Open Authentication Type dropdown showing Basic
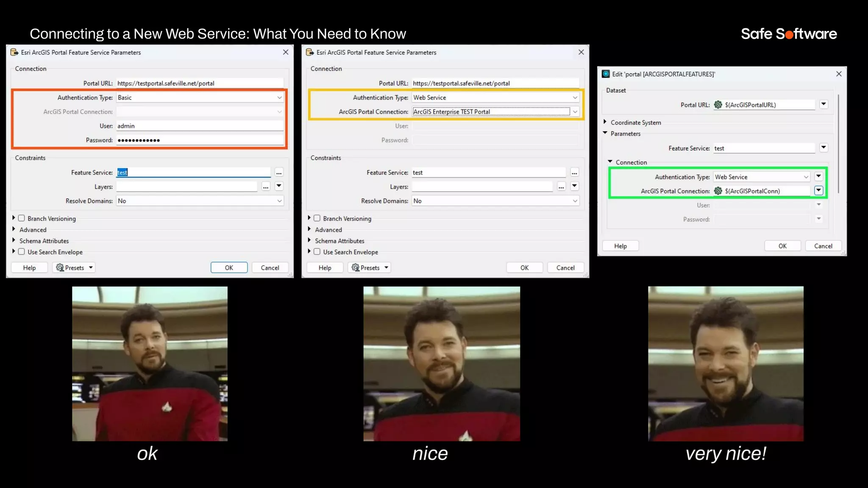 point(200,97)
